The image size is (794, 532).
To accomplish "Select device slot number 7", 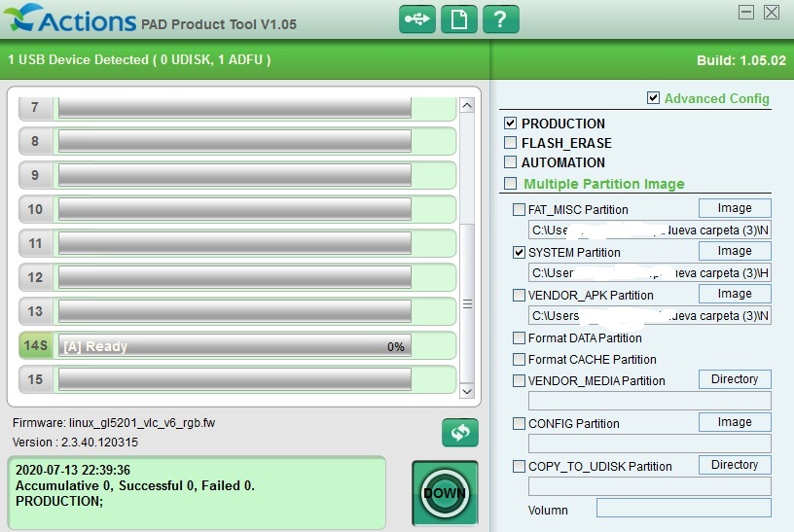I will click(x=35, y=107).
